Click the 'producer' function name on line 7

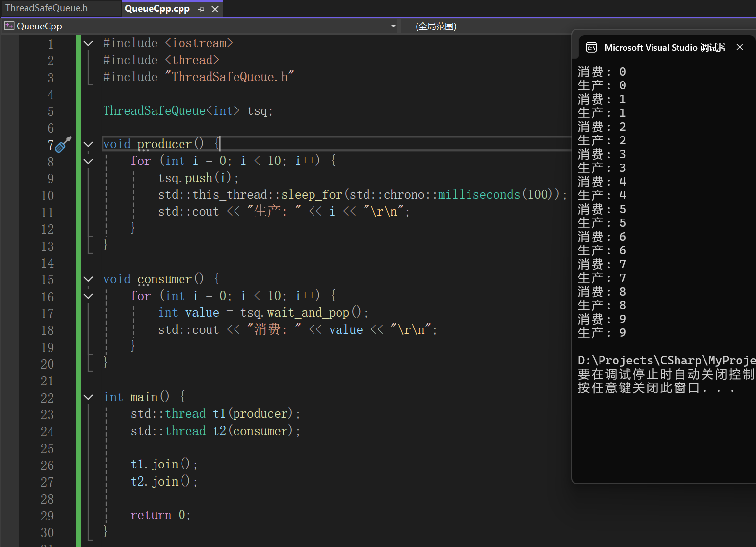point(164,144)
